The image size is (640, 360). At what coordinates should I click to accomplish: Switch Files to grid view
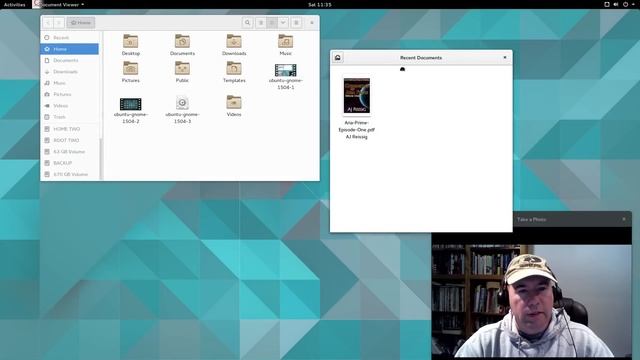[272, 23]
